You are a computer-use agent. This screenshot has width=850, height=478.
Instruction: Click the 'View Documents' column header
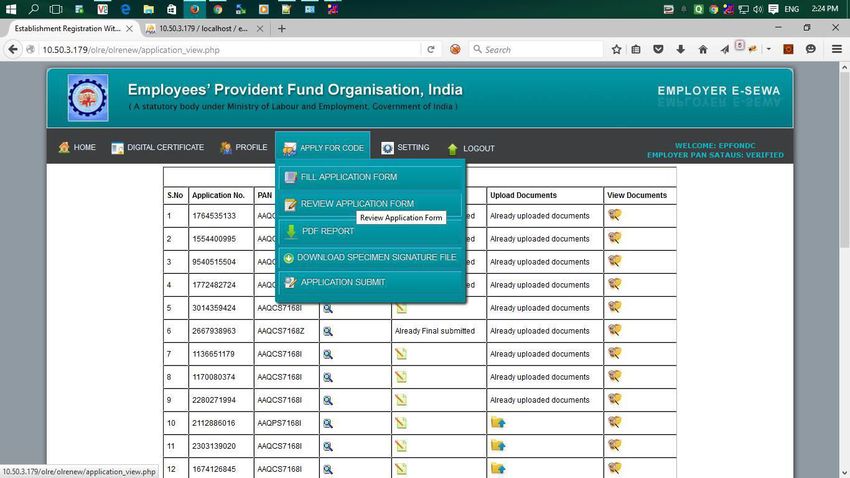click(x=637, y=195)
